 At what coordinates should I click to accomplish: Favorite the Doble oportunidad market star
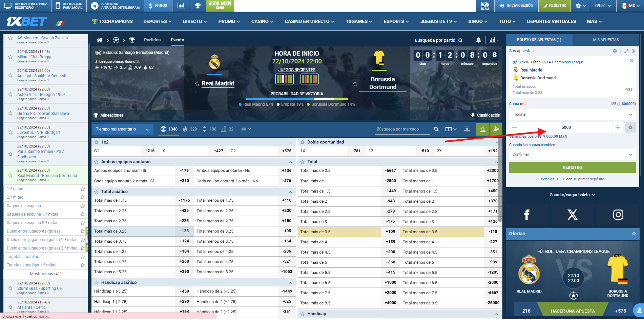pyautogui.click(x=302, y=142)
